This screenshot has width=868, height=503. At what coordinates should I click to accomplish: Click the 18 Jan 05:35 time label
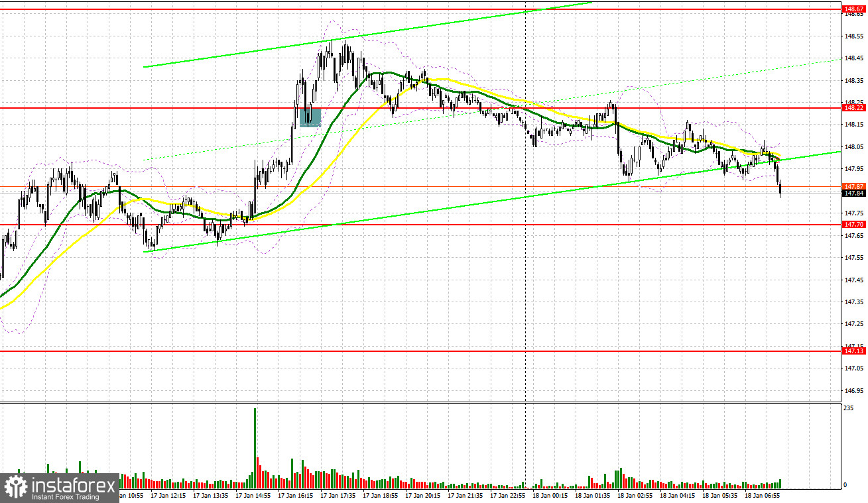(x=720, y=495)
